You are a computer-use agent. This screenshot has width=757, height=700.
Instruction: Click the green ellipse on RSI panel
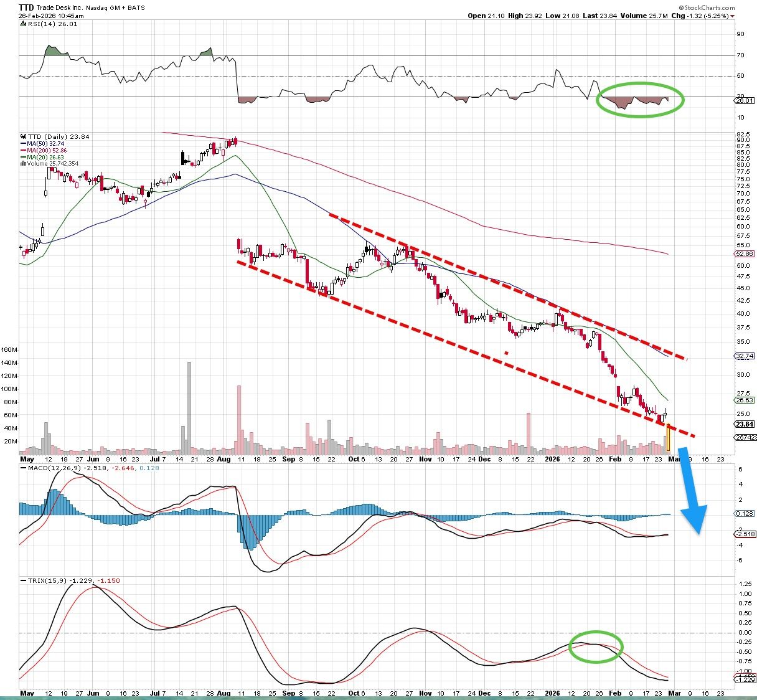coord(639,100)
